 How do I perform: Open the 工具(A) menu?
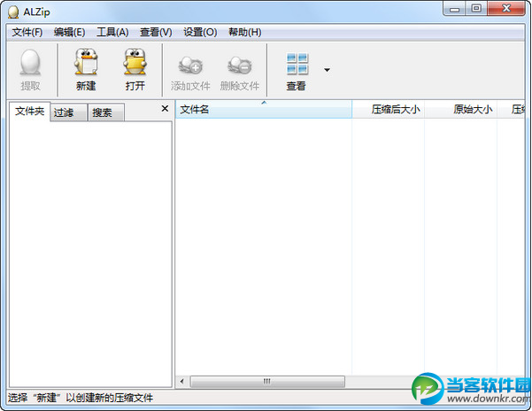click(x=112, y=32)
